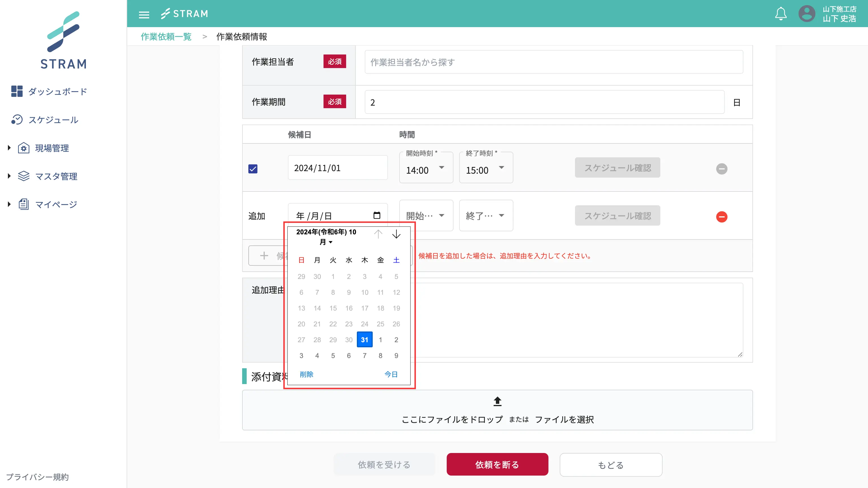Click the file upload arrow icon
868x488 pixels.
[497, 401]
